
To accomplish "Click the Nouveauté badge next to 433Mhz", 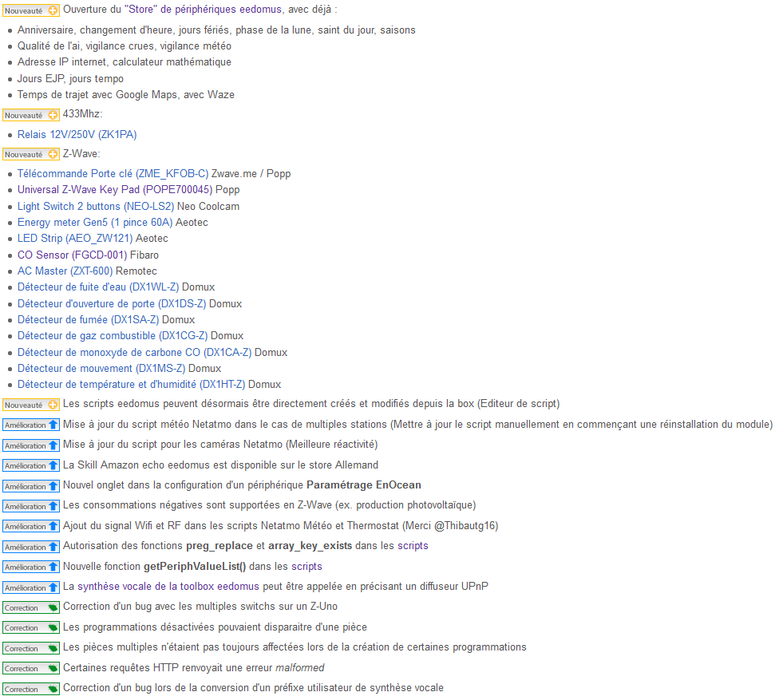I will [x=31, y=115].
